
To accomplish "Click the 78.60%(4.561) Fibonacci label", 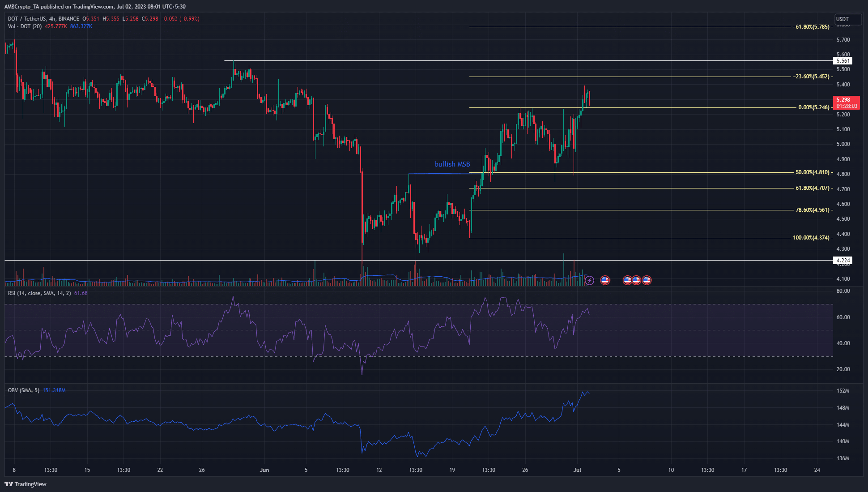I will click(x=813, y=210).
